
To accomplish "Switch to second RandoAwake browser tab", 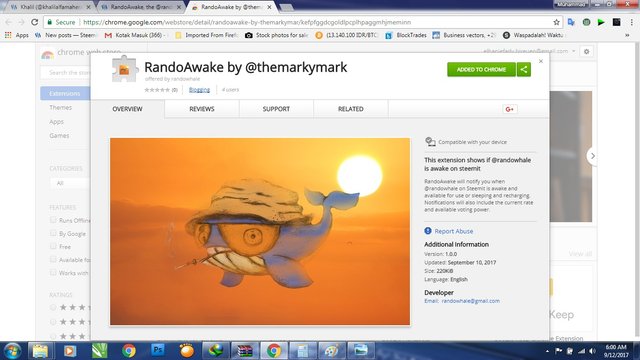I will pyautogui.click(x=141, y=7).
